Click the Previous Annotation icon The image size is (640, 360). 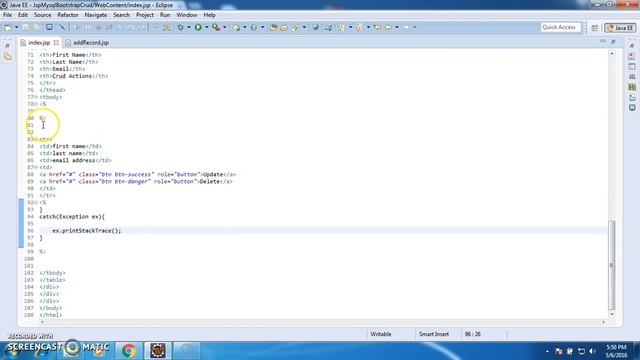tap(359, 27)
